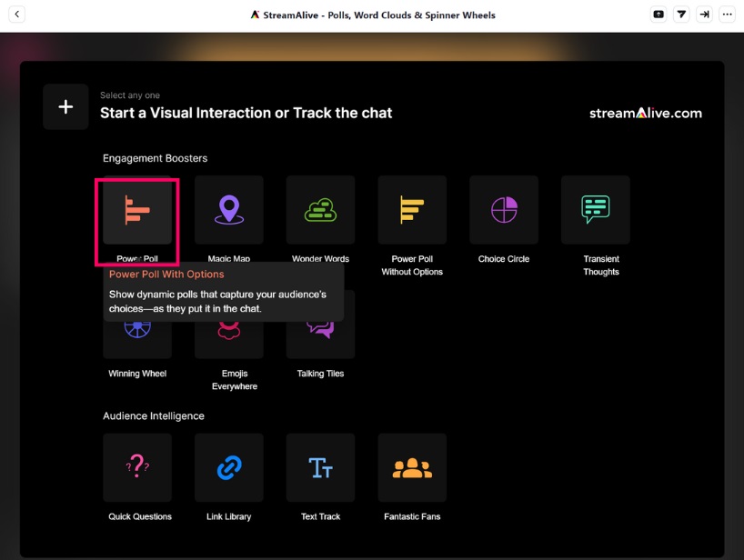This screenshot has height=560, width=744.
Task: Select the Text Track tile
Action: (x=320, y=467)
